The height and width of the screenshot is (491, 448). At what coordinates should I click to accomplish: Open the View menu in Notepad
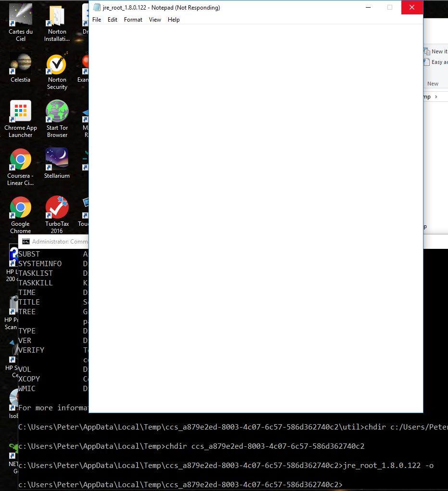pyautogui.click(x=155, y=19)
